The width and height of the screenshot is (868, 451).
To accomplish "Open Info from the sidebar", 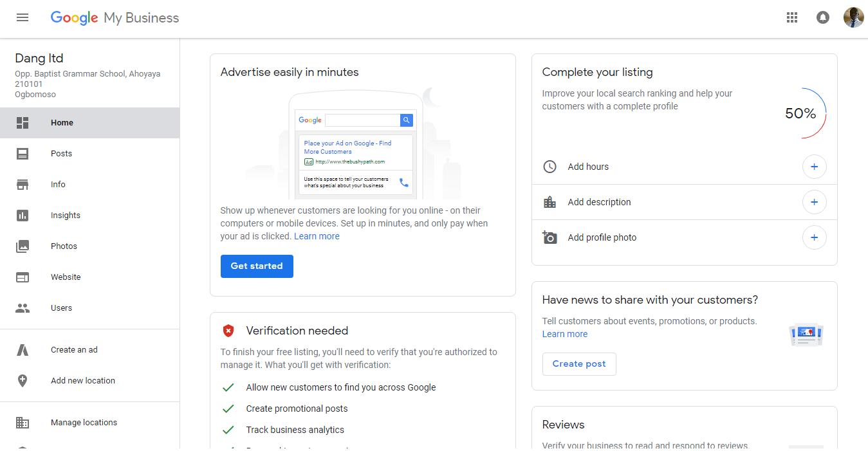I will (x=90, y=185).
